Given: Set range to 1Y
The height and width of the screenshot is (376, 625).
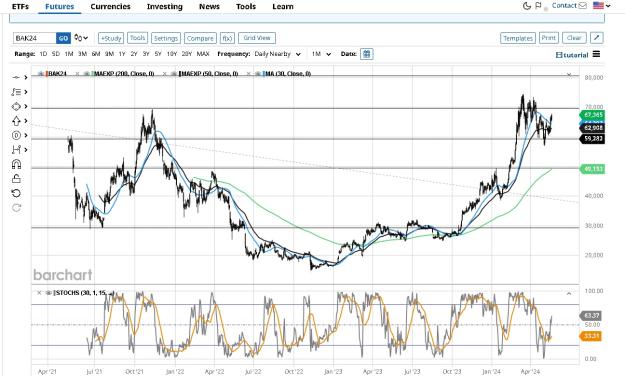Looking at the screenshot, I should 122,54.
